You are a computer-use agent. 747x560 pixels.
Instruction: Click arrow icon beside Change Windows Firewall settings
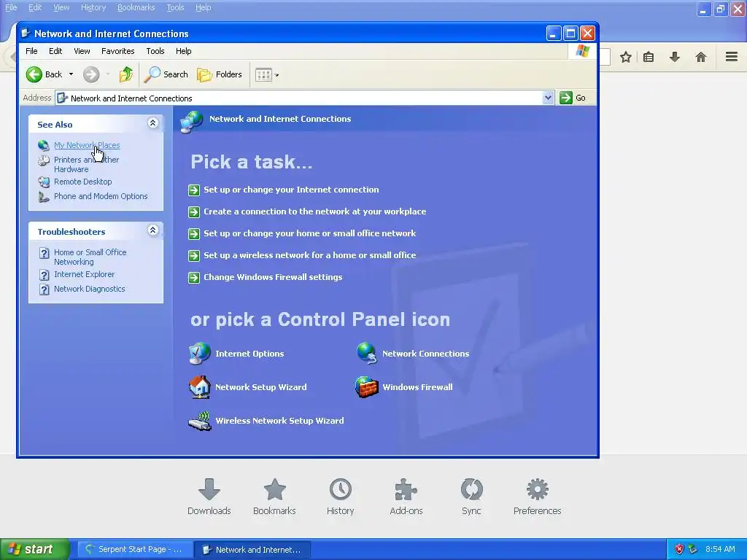tap(194, 278)
